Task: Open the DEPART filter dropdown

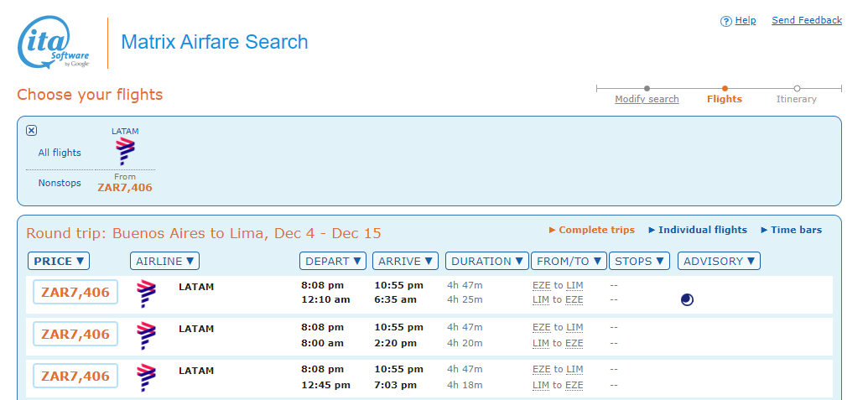Action: tap(333, 261)
